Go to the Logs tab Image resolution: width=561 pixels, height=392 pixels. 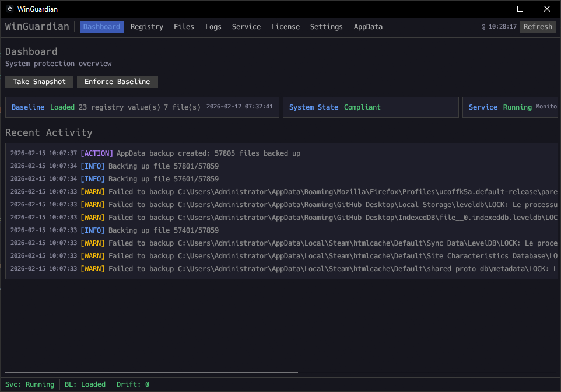click(x=213, y=27)
